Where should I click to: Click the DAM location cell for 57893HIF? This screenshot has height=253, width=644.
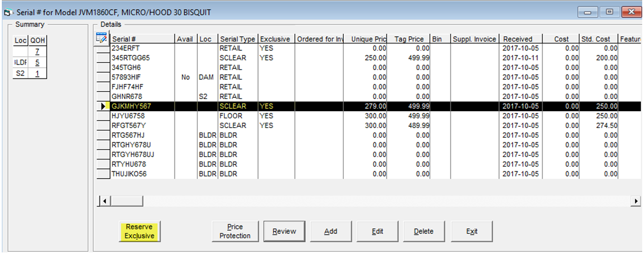(x=207, y=77)
